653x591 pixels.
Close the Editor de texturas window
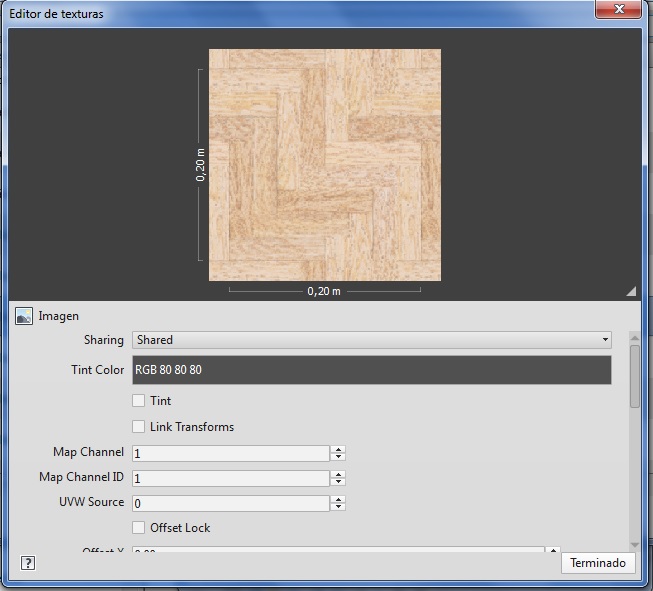click(618, 10)
